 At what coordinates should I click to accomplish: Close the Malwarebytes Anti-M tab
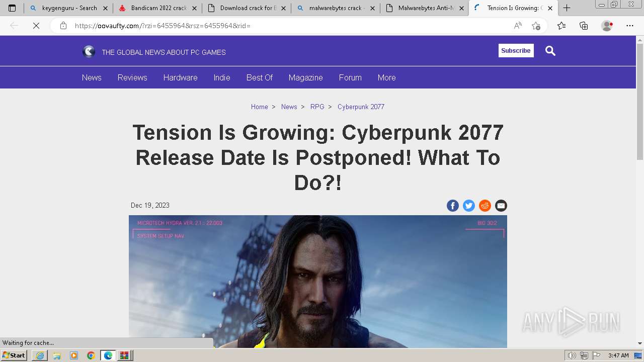[x=461, y=8]
